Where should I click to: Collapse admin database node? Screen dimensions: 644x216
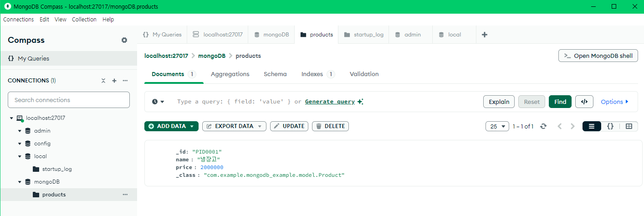[20, 131]
